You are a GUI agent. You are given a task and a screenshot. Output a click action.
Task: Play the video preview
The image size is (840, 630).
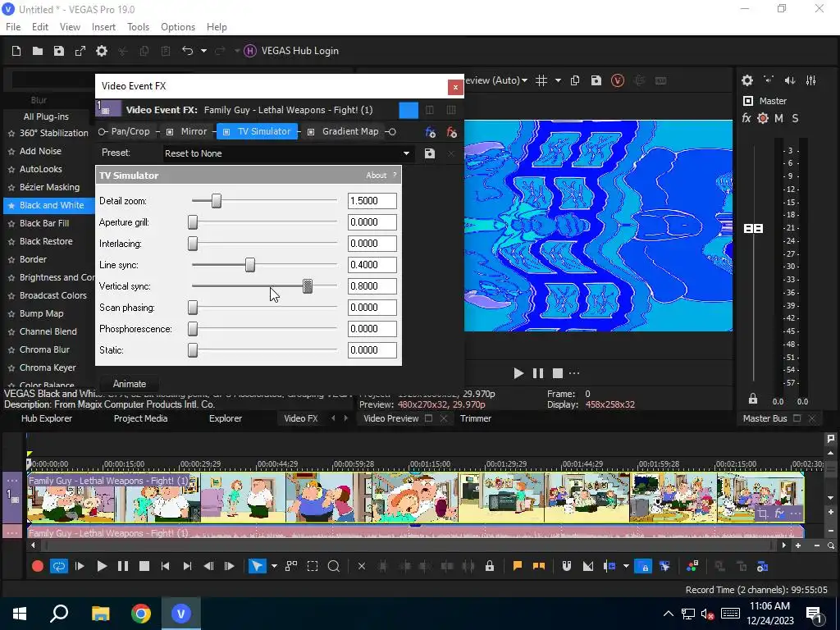[x=518, y=373]
